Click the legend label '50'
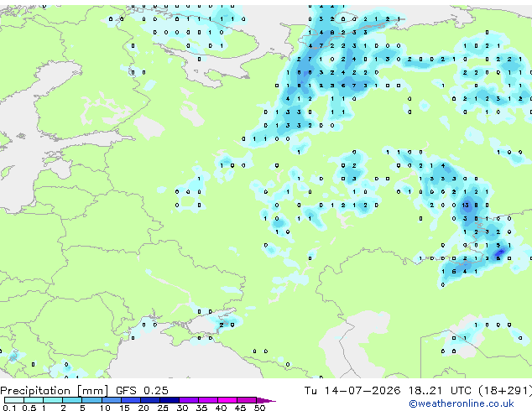This screenshot has height=411, width=532. [259, 408]
